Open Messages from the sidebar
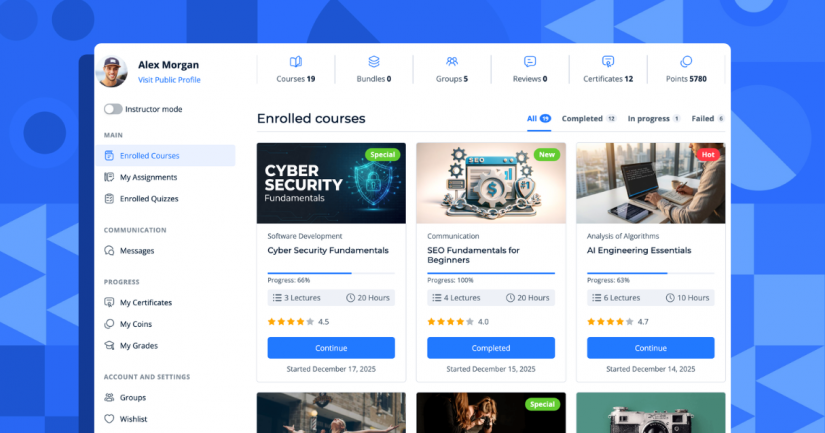Viewport: 825px width, 433px height. click(136, 251)
